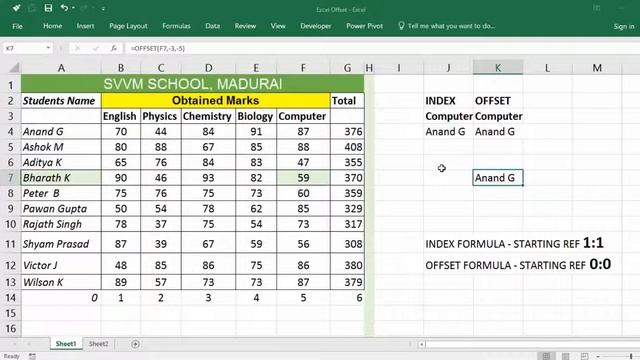Click the horizontal scrollbar left arrow

pos(421,344)
